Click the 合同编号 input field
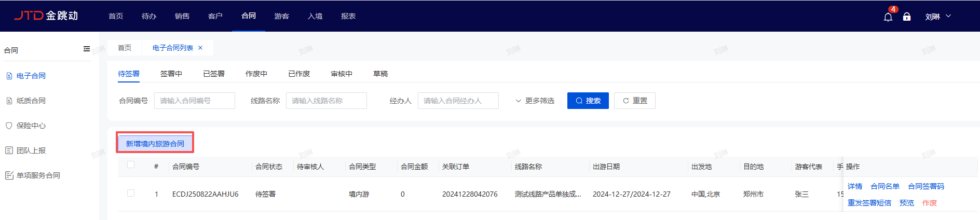980x220 pixels. pyautogui.click(x=195, y=101)
